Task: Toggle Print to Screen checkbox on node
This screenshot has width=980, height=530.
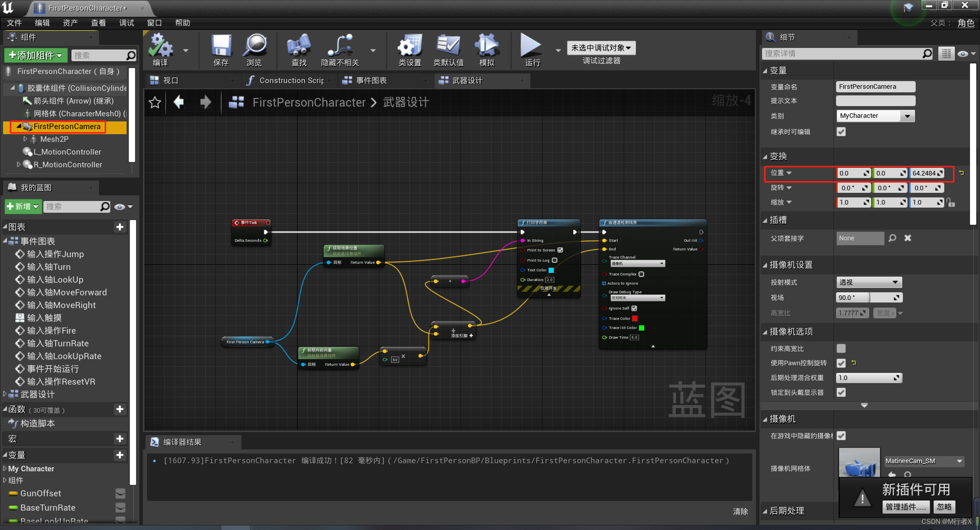Action: (560, 250)
